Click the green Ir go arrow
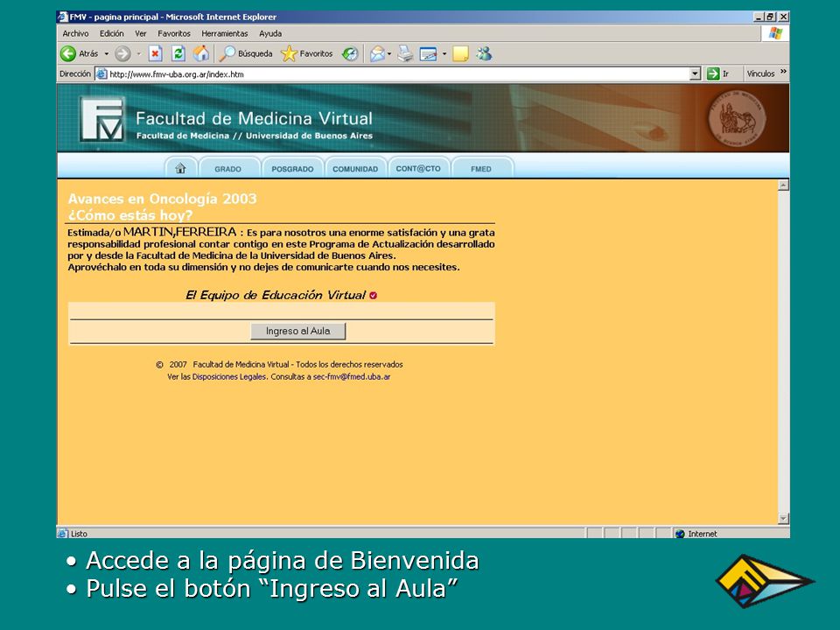This screenshot has height=630, width=840. coord(713,73)
